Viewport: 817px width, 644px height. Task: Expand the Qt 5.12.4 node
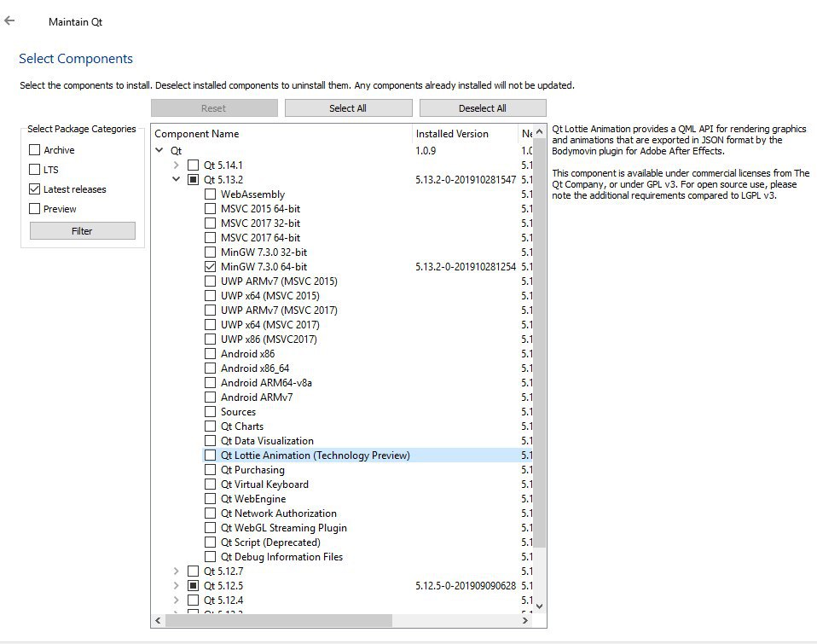point(177,600)
